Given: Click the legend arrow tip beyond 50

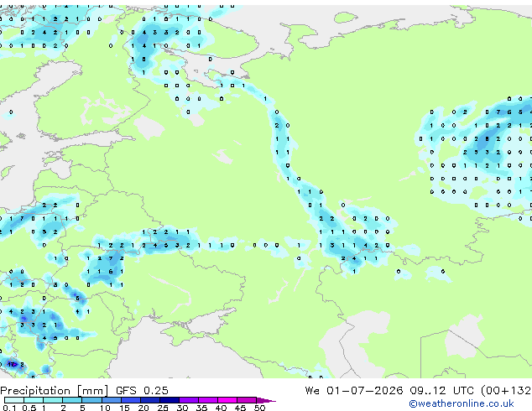Looking at the screenshot, I should point(266,401).
